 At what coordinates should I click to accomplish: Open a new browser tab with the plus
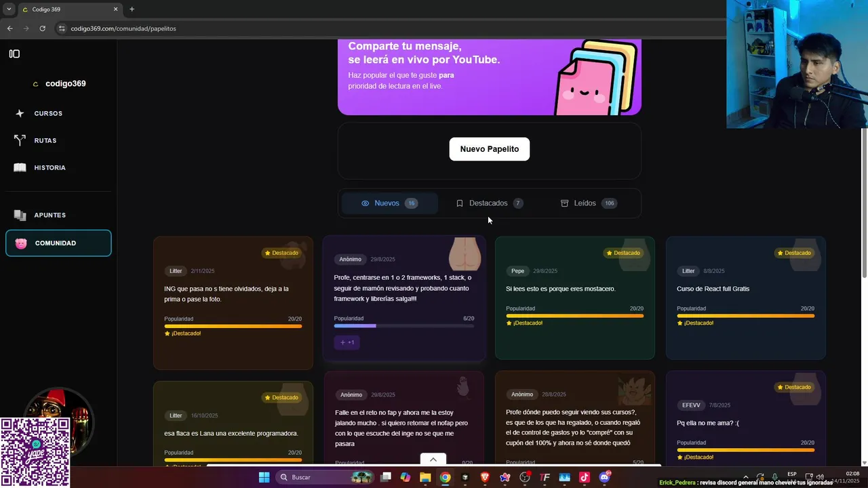(x=132, y=9)
